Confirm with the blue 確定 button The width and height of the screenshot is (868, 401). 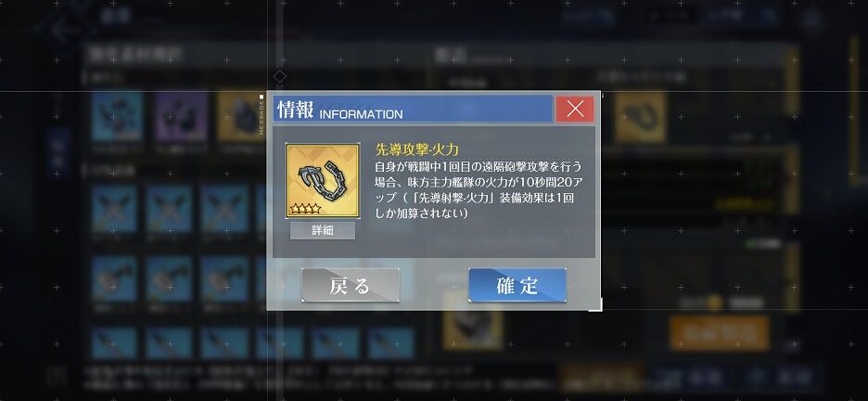tap(517, 285)
